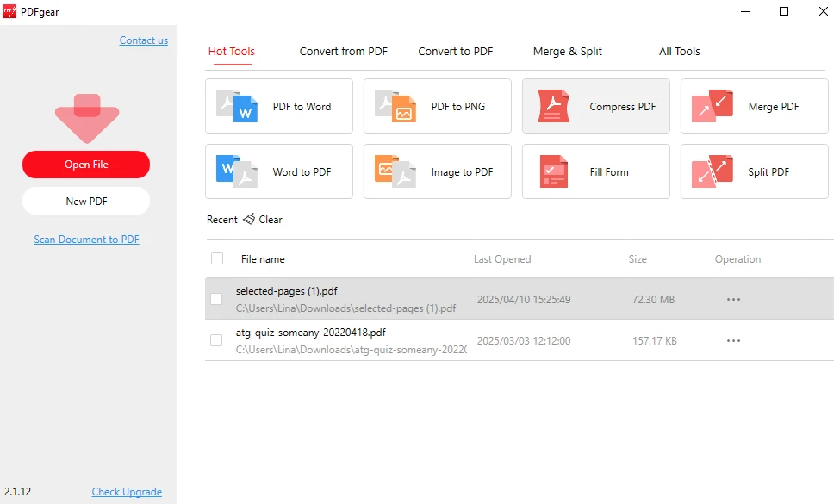Clear the recent files list
This screenshot has width=840, height=504.
tap(270, 219)
